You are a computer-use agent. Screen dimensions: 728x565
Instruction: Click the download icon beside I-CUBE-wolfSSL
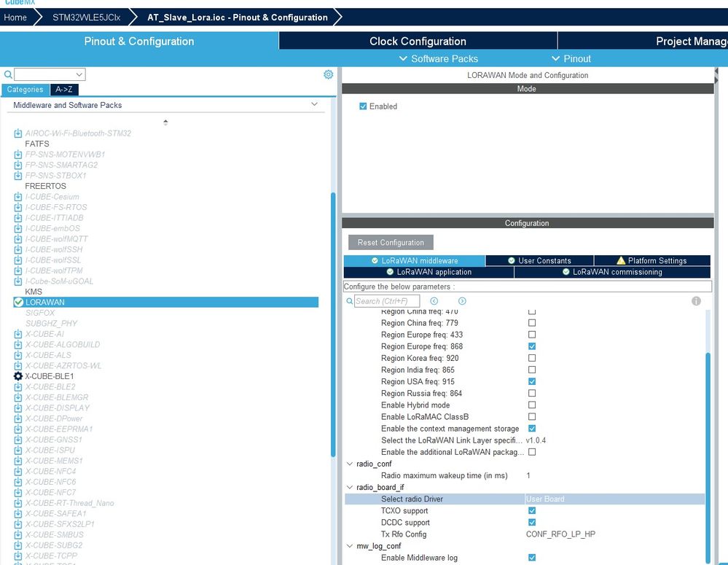tap(17, 260)
